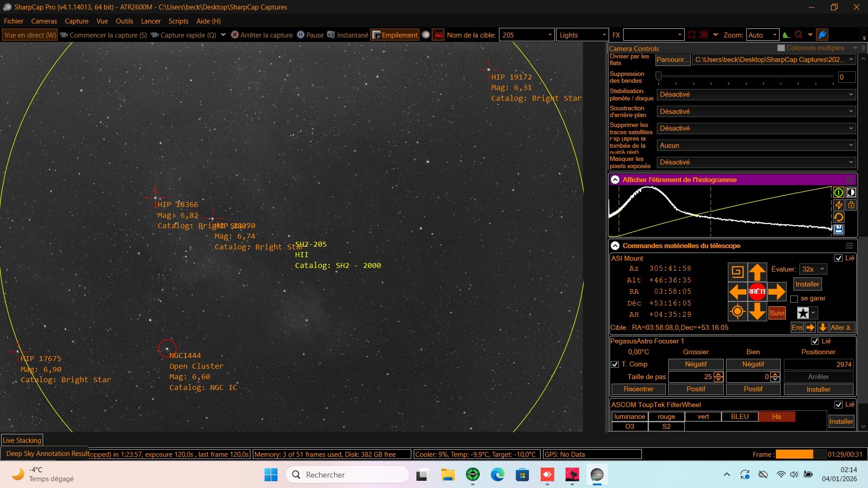Open the Soustraction d'arrière-plan dropdown

pyautogui.click(x=756, y=112)
